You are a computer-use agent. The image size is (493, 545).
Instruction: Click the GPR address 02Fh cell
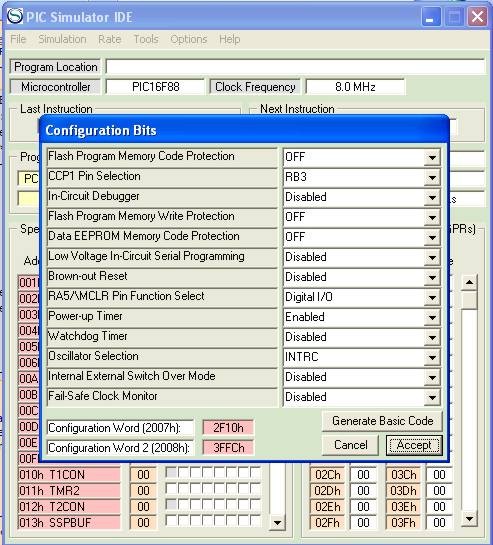[327, 522]
